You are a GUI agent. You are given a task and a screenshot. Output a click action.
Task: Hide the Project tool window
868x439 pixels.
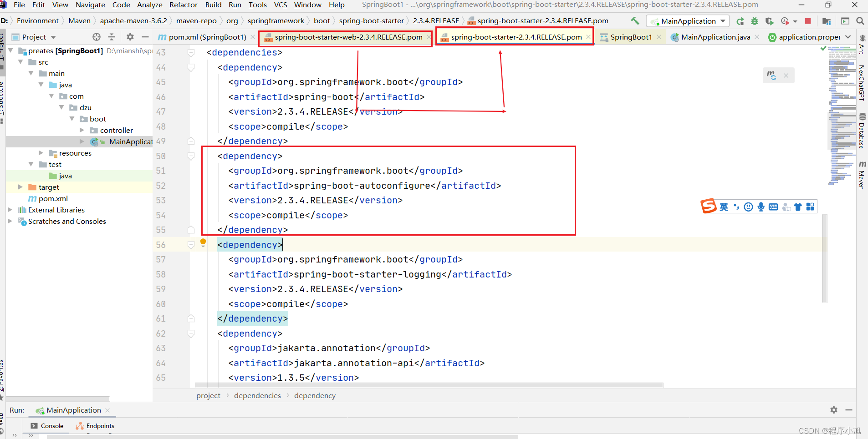coord(145,37)
